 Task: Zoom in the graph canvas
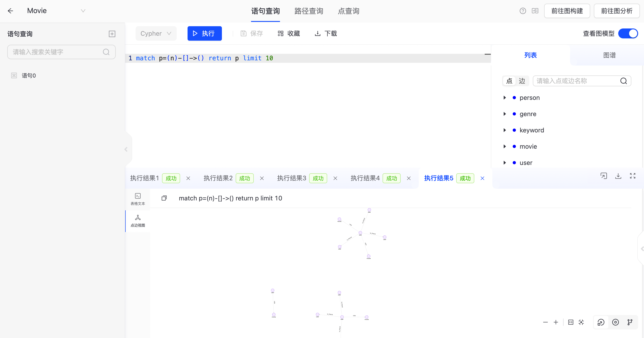coord(556,322)
